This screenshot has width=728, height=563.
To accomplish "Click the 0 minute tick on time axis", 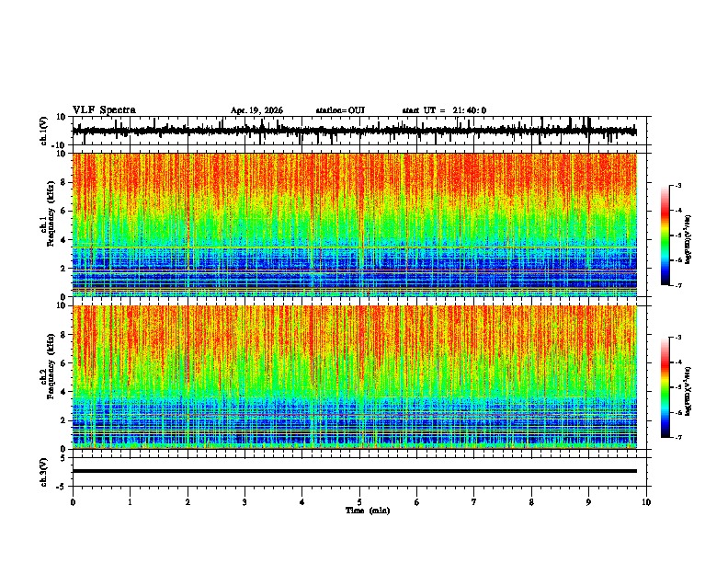I will tap(73, 502).
